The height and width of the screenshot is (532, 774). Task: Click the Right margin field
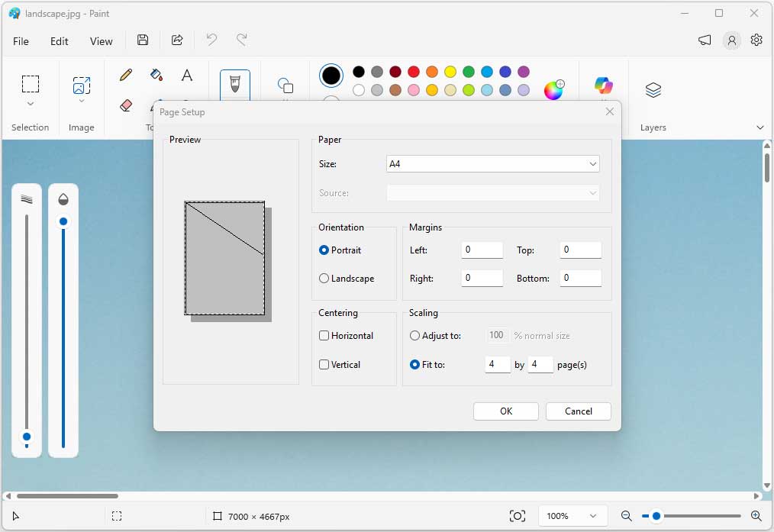pyautogui.click(x=482, y=278)
